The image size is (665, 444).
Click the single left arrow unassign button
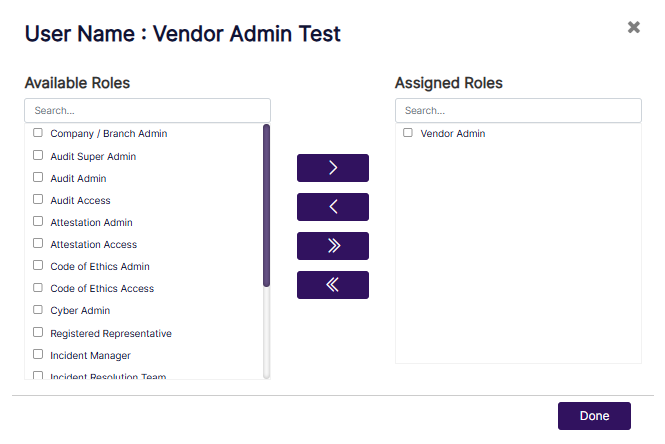coord(333,207)
